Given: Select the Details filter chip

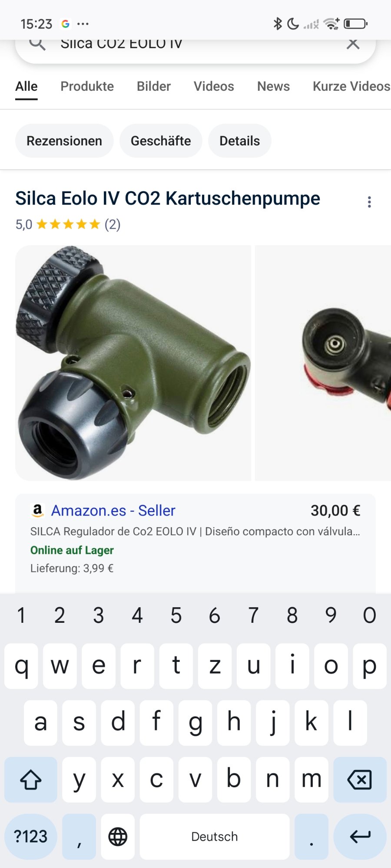Looking at the screenshot, I should click(240, 141).
